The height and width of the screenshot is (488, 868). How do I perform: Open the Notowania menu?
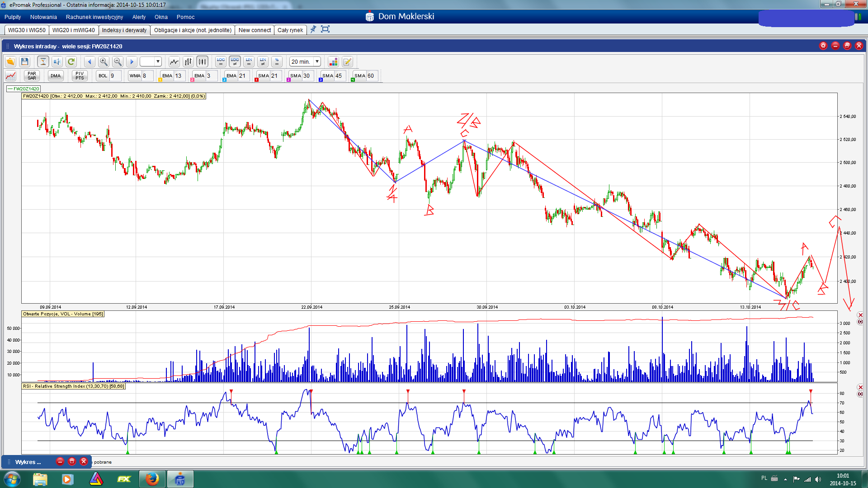[43, 17]
